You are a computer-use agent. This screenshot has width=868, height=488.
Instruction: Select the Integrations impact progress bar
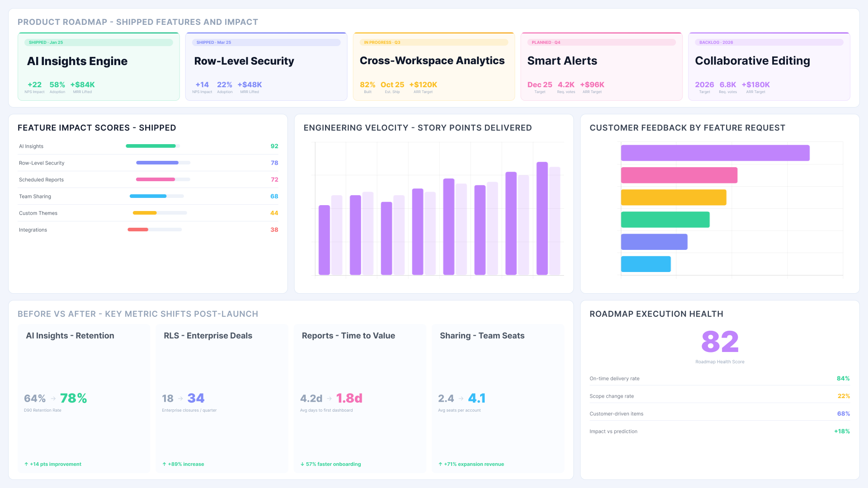coord(155,230)
